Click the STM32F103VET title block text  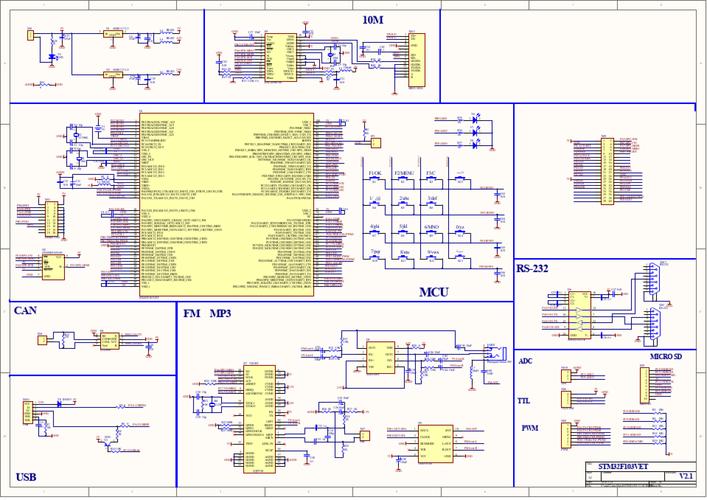(623, 467)
